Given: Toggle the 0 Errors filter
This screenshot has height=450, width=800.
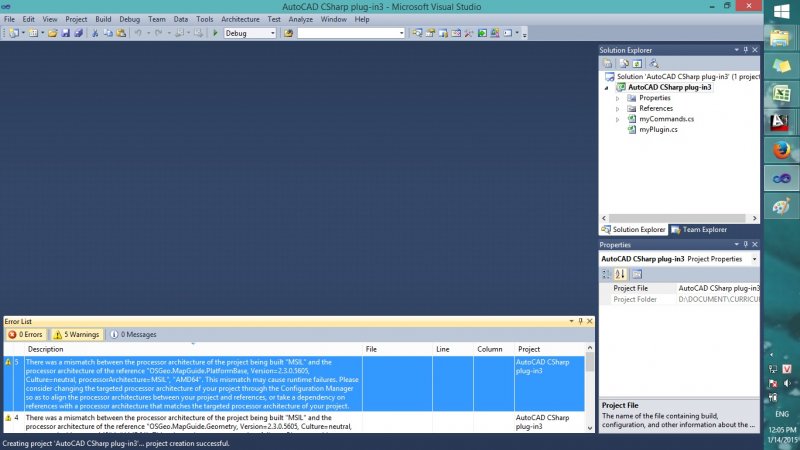Looking at the screenshot, I should [x=25, y=335].
